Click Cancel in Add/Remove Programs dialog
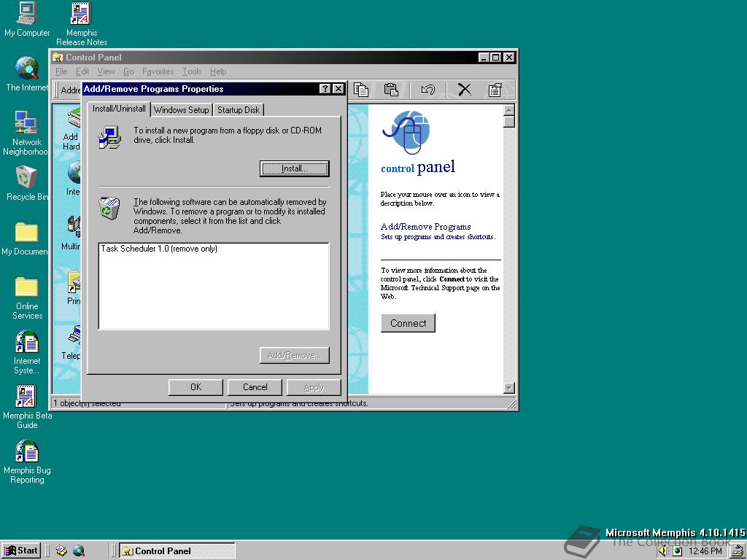This screenshot has height=560, width=747. (x=255, y=387)
